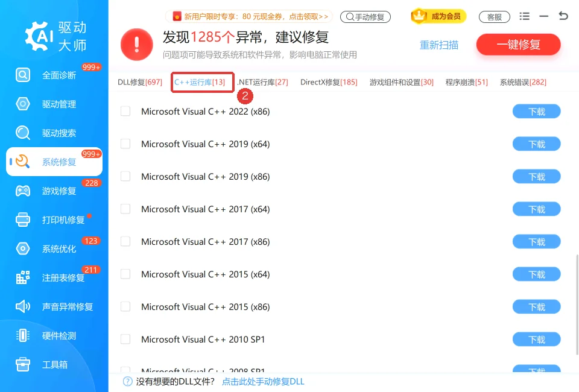Viewport: 579px width, 392px height.
Task: Select Visual C++ 2010 SP1 checkbox
Action: [x=125, y=339]
